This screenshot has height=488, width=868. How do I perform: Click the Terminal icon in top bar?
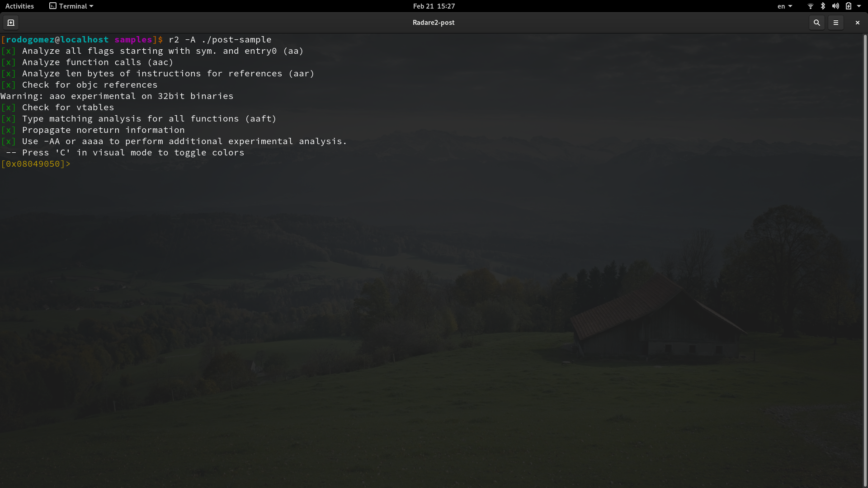[x=53, y=6]
